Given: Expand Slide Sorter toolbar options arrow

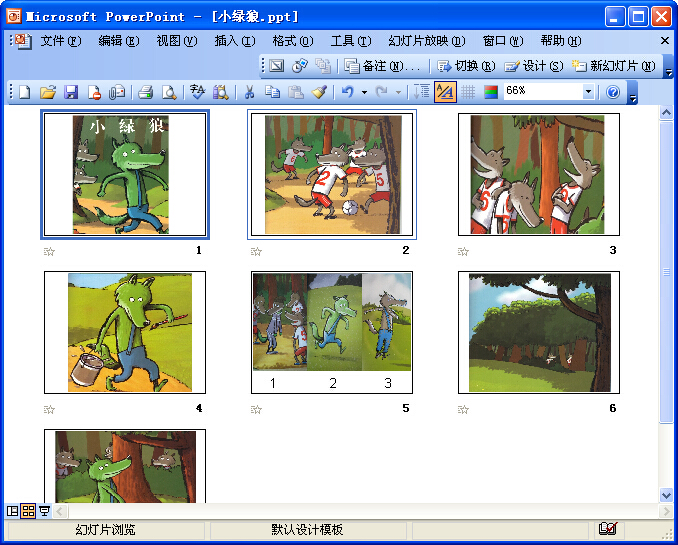Looking at the screenshot, I should pyautogui.click(x=668, y=67).
